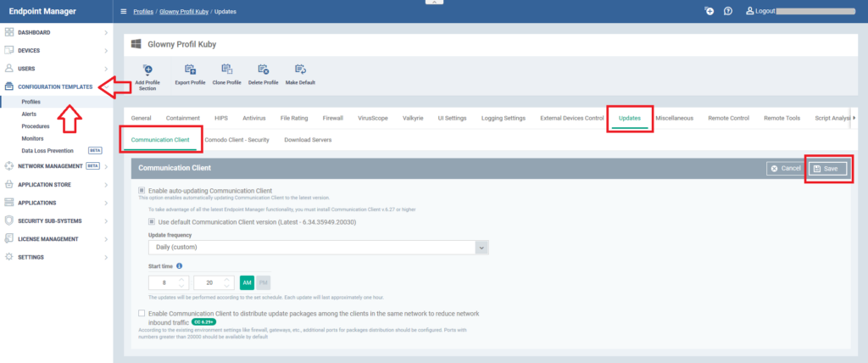Click the Cancel button

point(786,169)
